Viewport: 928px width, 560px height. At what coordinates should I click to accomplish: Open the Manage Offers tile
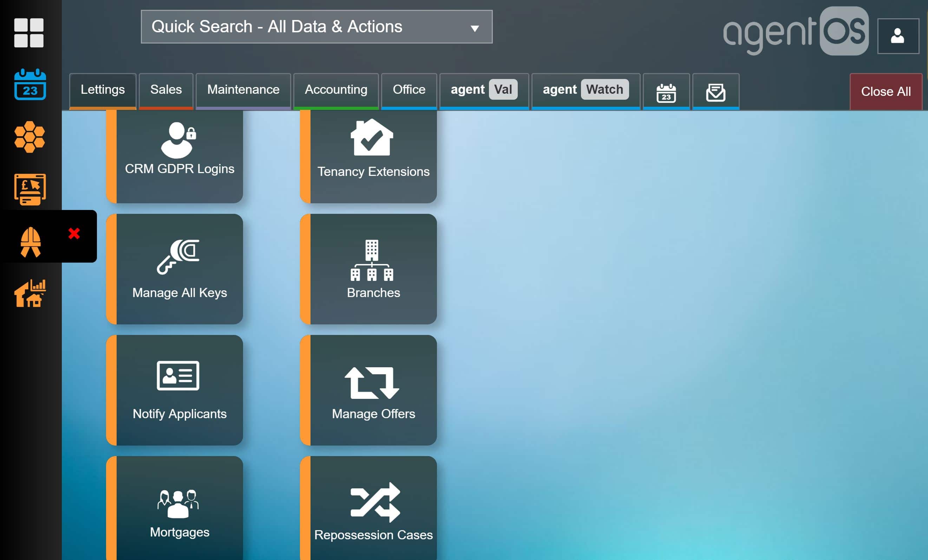(x=369, y=390)
